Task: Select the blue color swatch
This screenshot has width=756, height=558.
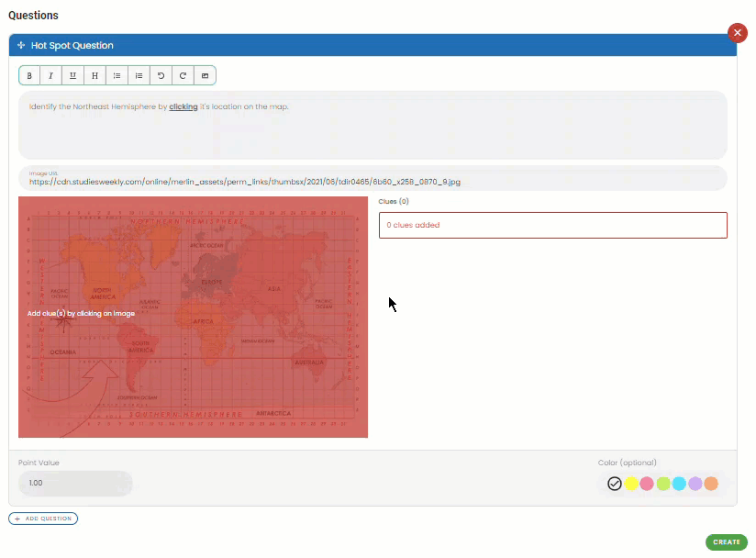Action: [x=679, y=484]
